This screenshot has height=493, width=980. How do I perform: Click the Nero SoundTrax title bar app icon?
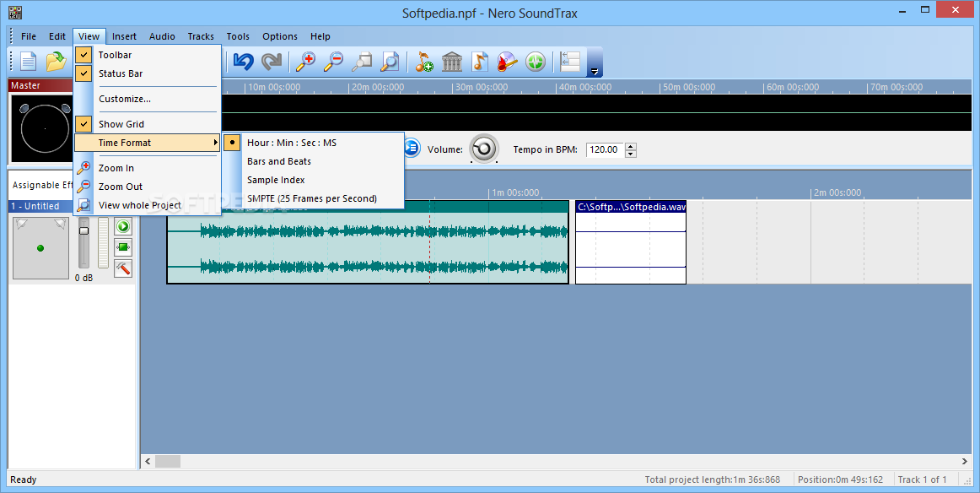pos(15,12)
